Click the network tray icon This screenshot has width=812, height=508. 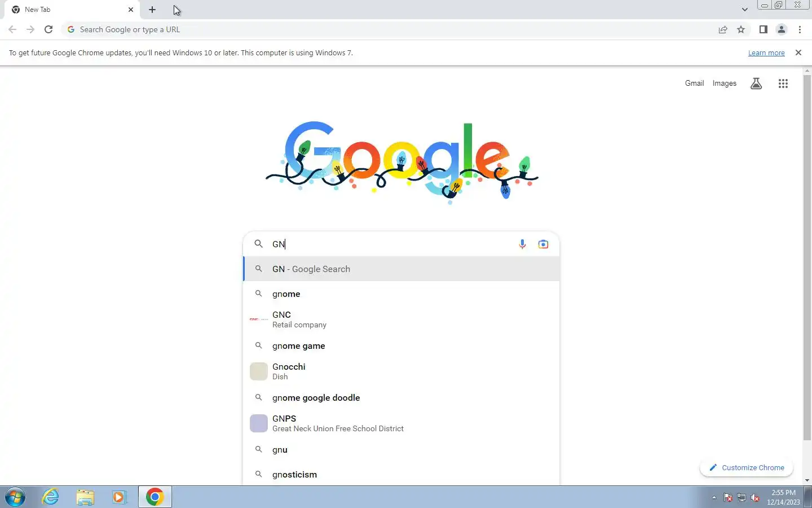742,497
